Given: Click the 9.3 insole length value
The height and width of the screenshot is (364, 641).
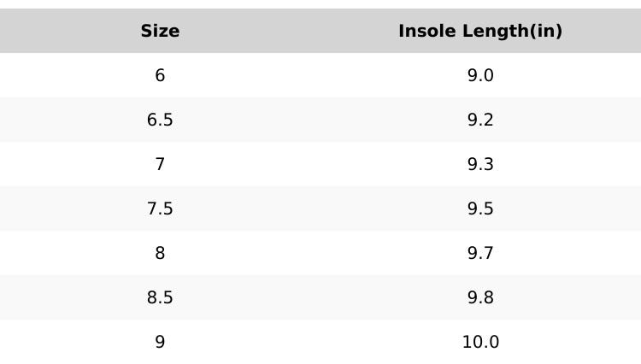Looking at the screenshot, I should coord(480,165).
